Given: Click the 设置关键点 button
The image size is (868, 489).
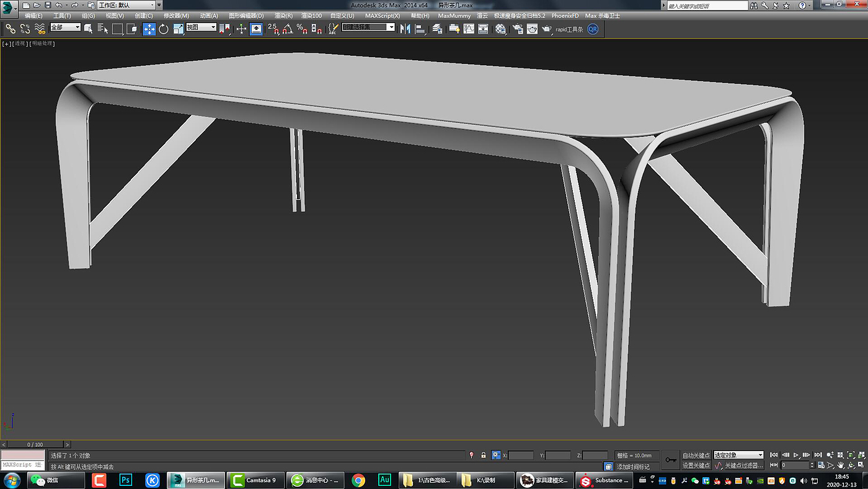Looking at the screenshot, I should click(696, 465).
